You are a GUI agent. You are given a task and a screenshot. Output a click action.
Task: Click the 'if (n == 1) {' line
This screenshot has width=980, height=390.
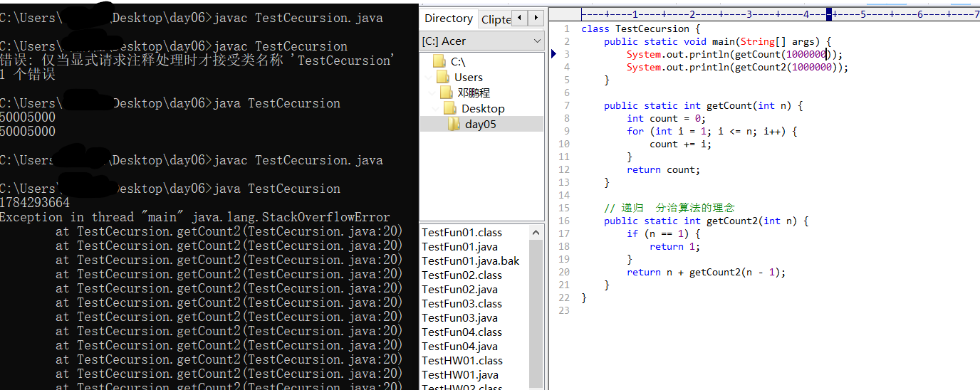pos(663,233)
